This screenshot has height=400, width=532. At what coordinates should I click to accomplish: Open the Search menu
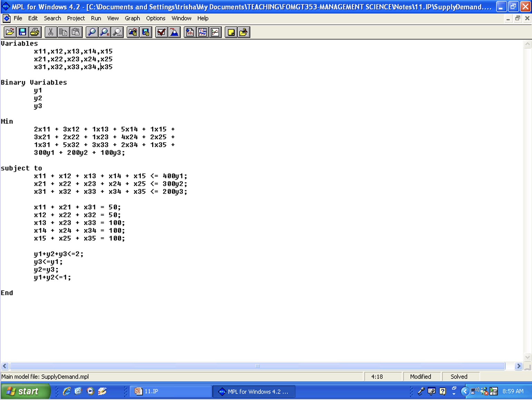[52, 18]
